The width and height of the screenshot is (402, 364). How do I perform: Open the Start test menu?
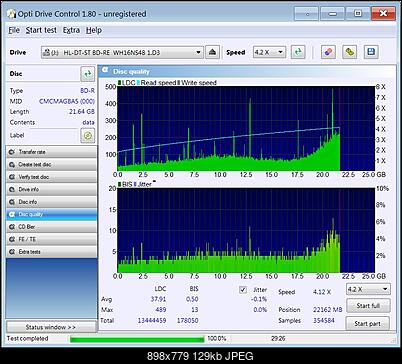pyautogui.click(x=41, y=30)
